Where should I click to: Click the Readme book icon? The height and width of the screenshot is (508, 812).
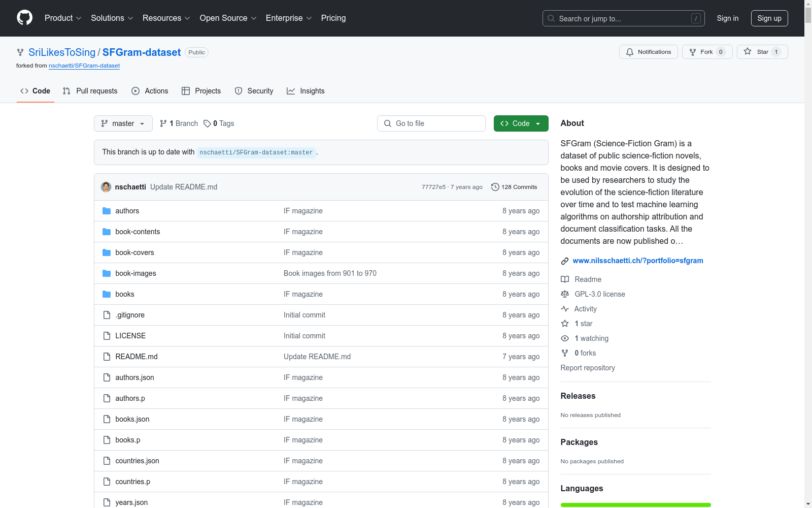click(565, 279)
